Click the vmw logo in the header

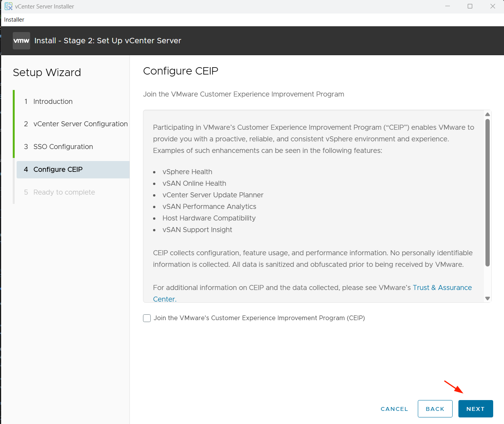(21, 41)
